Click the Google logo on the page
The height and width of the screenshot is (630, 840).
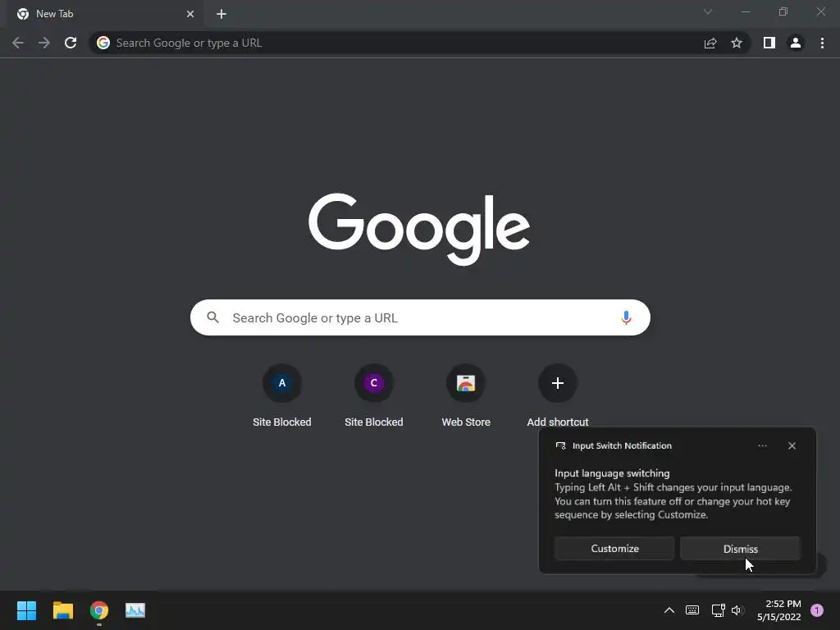[x=419, y=230]
